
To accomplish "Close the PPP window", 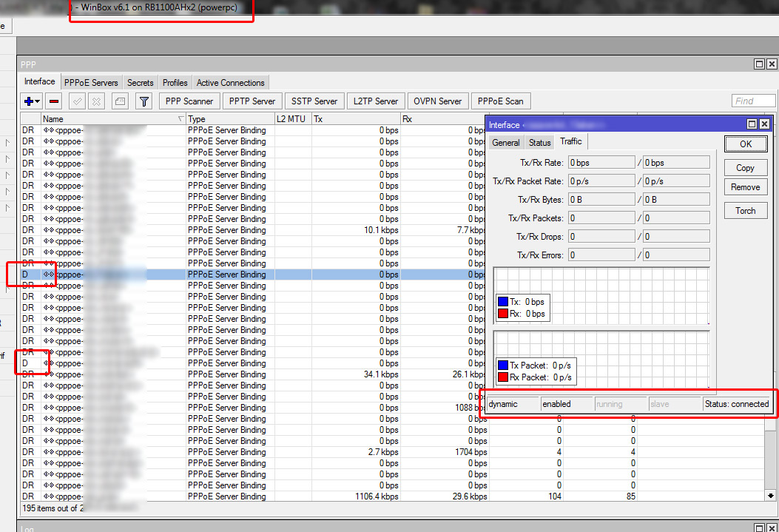I will click(x=772, y=64).
